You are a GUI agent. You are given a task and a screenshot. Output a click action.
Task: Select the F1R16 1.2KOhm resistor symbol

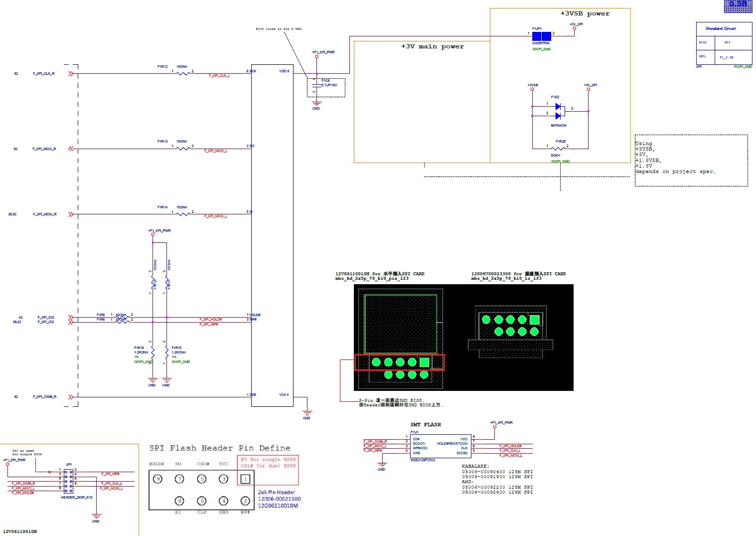pos(152,353)
